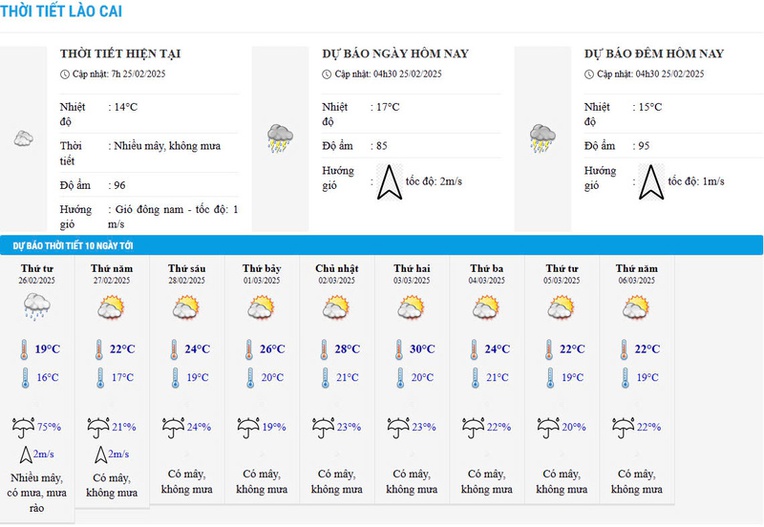Select the Thứ hai 03/03/2025 forecast card
Viewport: 764px width, 527px height.
tap(412, 380)
